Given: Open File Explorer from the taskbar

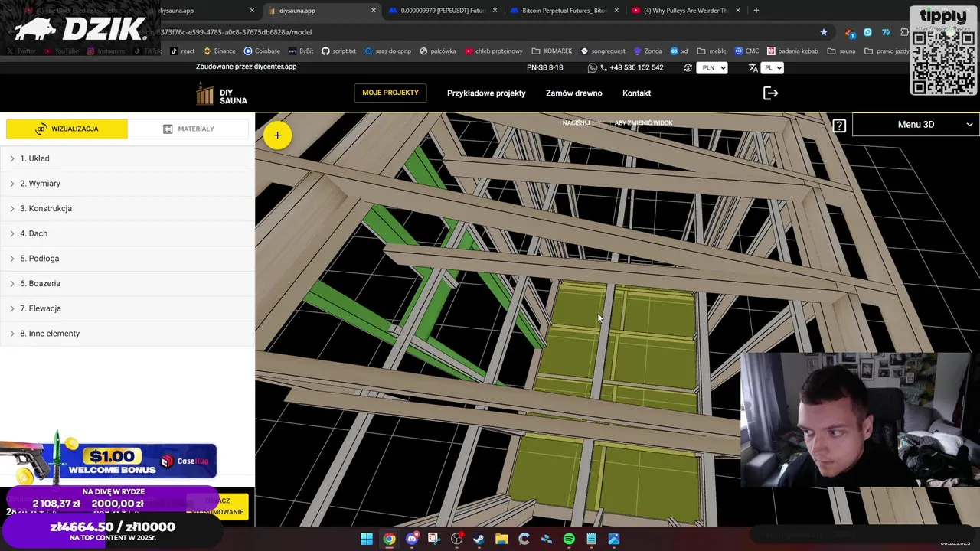Looking at the screenshot, I should click(x=501, y=539).
